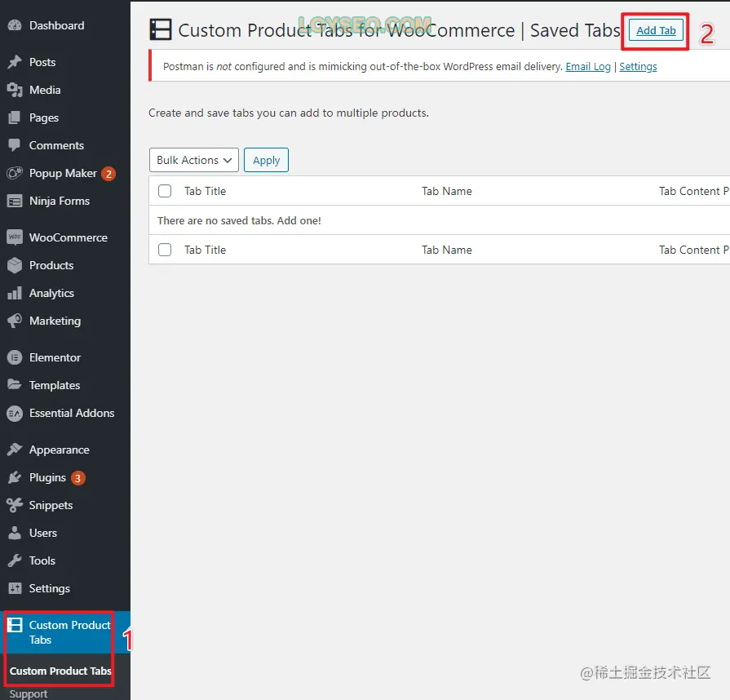Open the sidebar Settings menu label
Screen dimensions: 730x700
coord(50,589)
